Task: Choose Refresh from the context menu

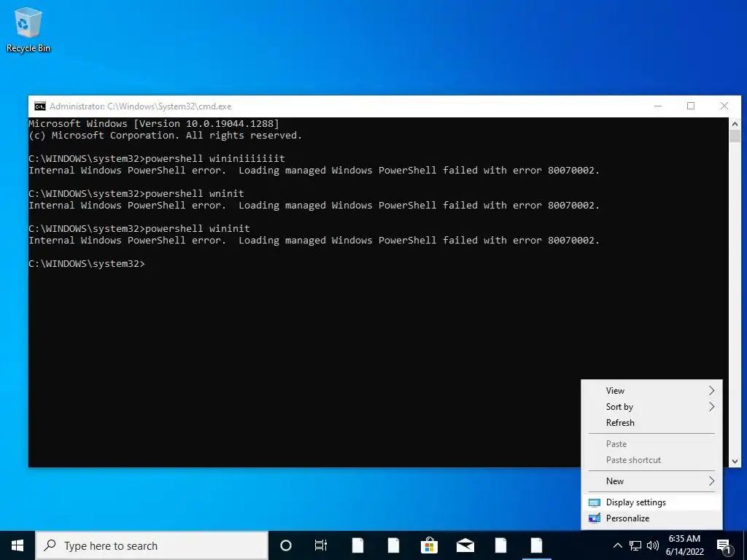Action: 651,423
